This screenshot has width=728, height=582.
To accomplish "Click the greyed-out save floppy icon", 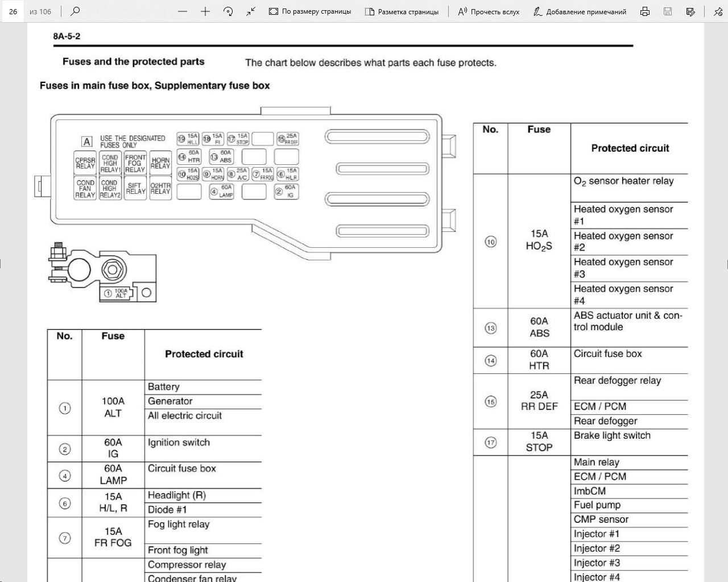I will (x=668, y=11).
